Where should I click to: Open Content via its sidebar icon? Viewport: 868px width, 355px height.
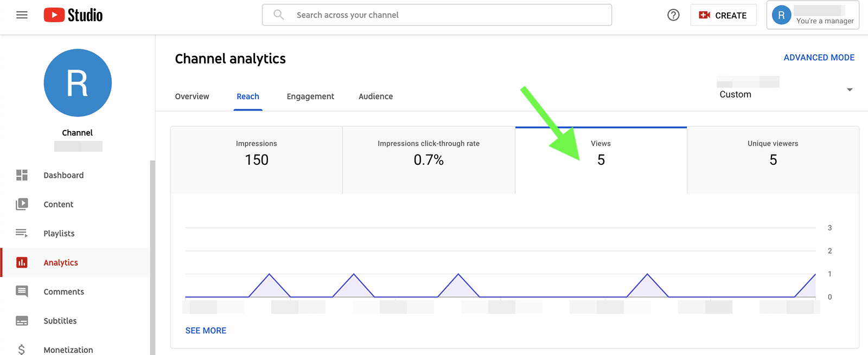22,204
